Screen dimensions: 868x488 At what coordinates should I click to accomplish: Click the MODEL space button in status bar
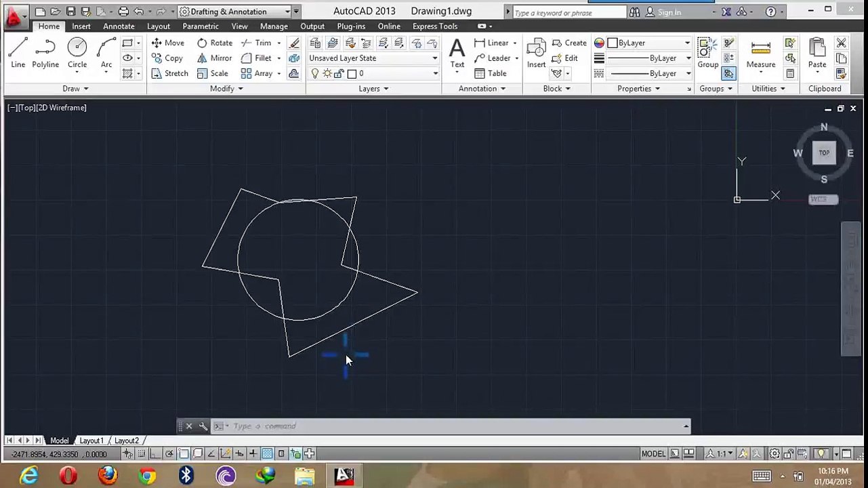653,453
